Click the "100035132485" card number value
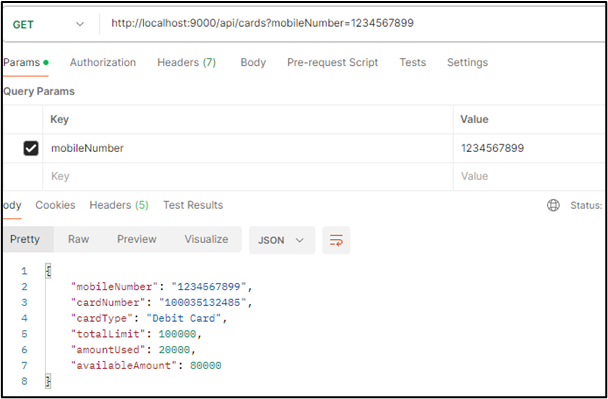The height and width of the screenshot is (399, 608). coord(203,302)
